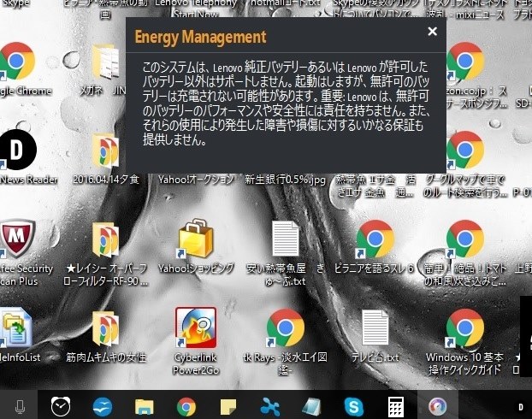Open the News Reader app icon
The height and width of the screenshot is (419, 532).
coord(16,150)
